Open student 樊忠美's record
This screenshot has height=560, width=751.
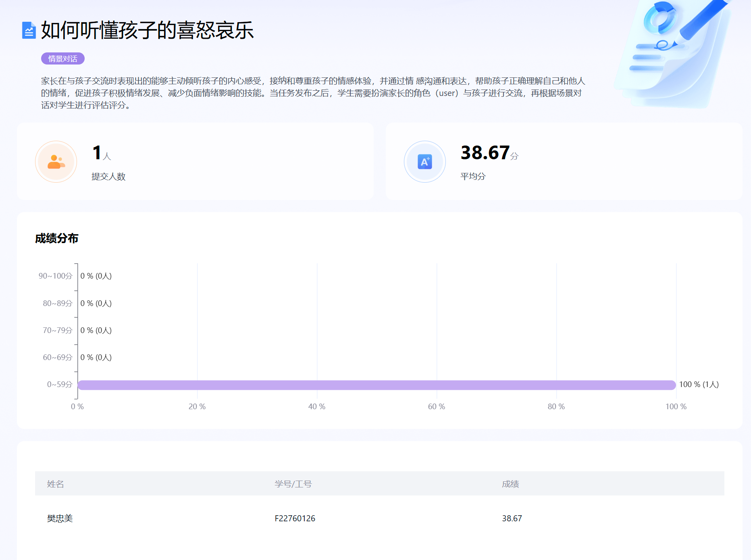pyautogui.click(x=60, y=518)
